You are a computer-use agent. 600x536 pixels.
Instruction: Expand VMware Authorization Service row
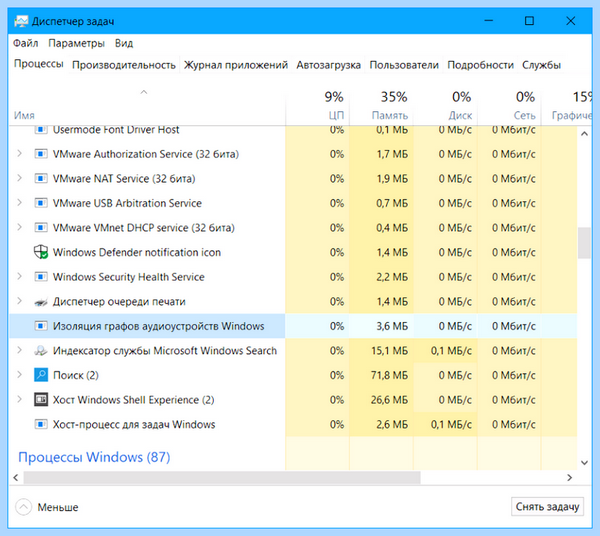tap(19, 154)
